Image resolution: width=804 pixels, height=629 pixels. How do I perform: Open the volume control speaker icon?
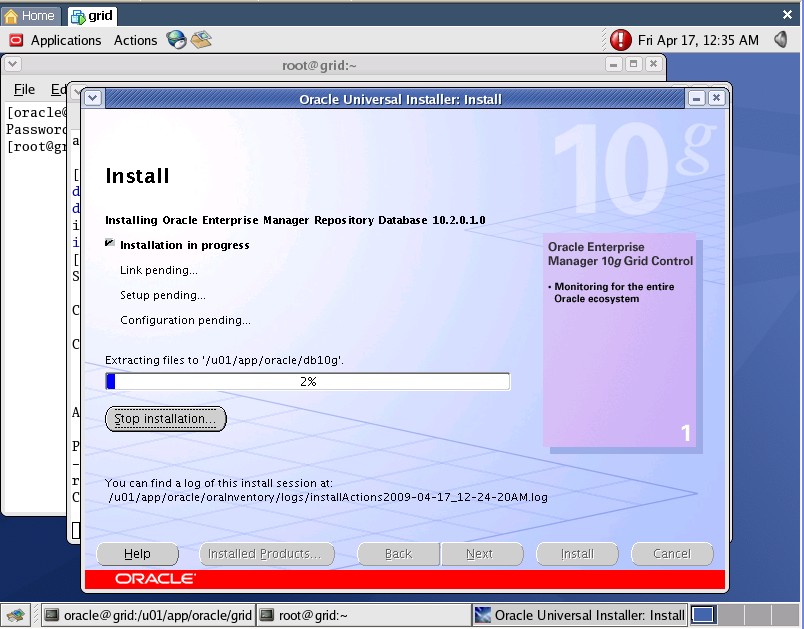click(778, 40)
